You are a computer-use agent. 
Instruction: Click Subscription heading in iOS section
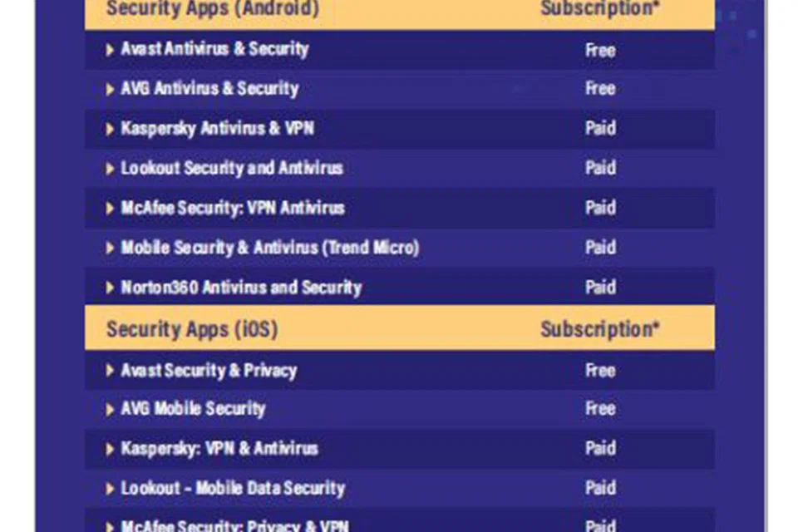pos(599,328)
